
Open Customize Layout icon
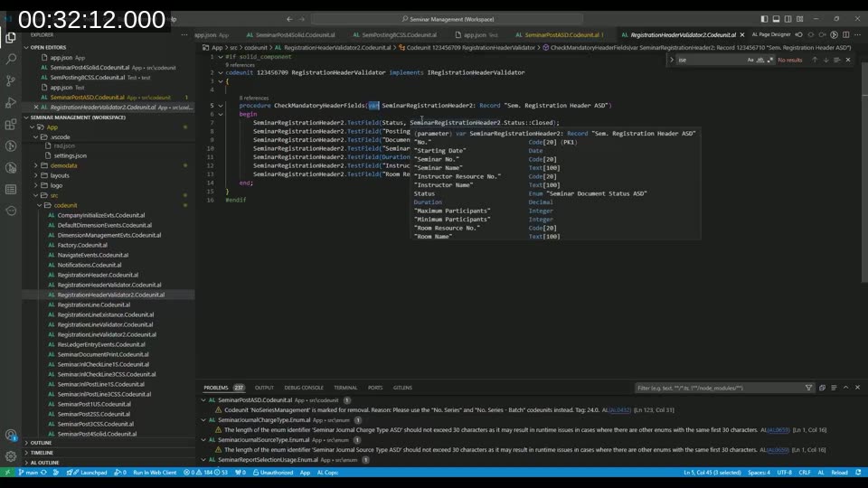(800, 19)
